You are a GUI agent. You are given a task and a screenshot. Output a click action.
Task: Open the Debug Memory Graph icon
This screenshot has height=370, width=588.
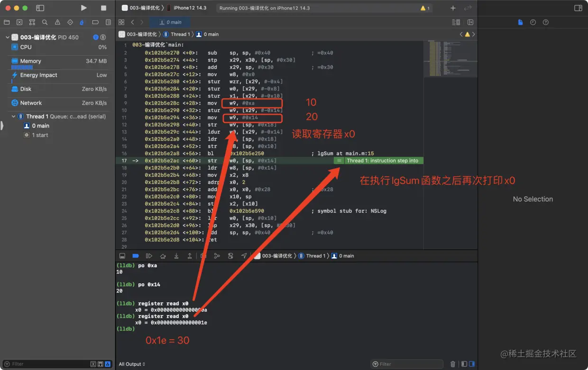pos(217,256)
